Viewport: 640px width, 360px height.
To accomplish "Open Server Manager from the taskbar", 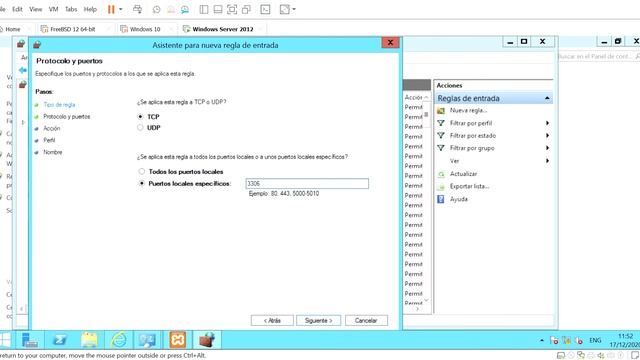I will (30, 340).
